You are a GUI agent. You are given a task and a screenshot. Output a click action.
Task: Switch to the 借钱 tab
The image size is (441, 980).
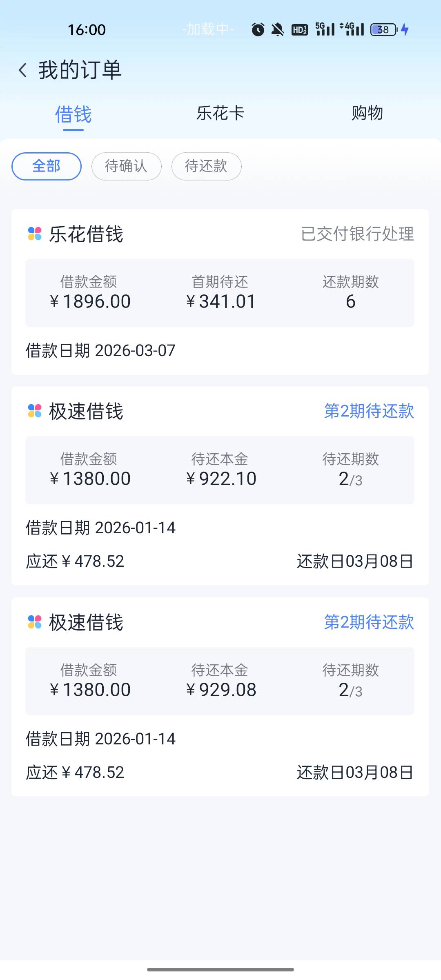(73, 114)
